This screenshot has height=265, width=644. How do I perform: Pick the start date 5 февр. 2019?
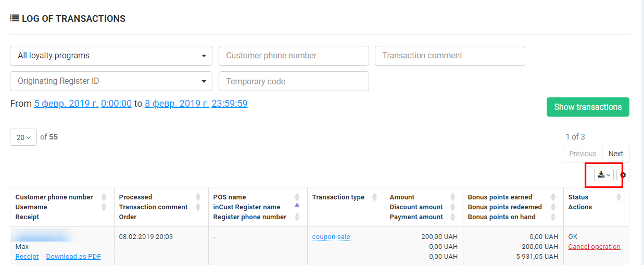tap(66, 104)
